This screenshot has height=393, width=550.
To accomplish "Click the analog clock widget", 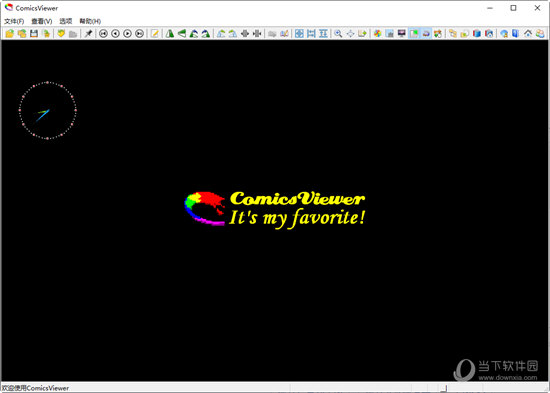I will [x=47, y=111].
